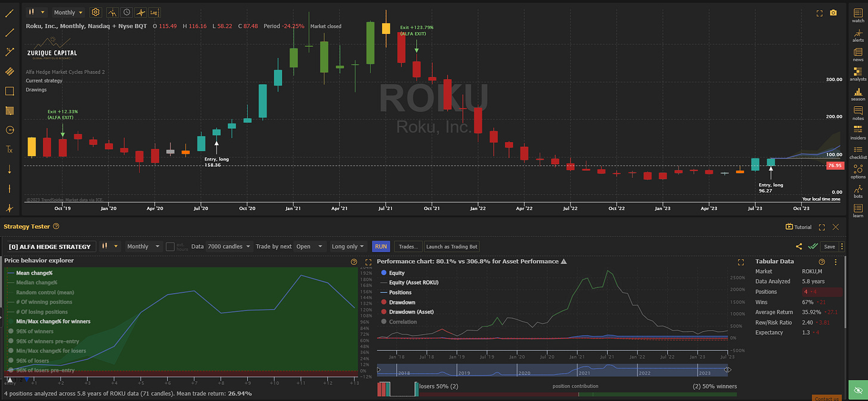Open the Tutorial link
The height and width of the screenshot is (401, 868).
(x=799, y=227)
